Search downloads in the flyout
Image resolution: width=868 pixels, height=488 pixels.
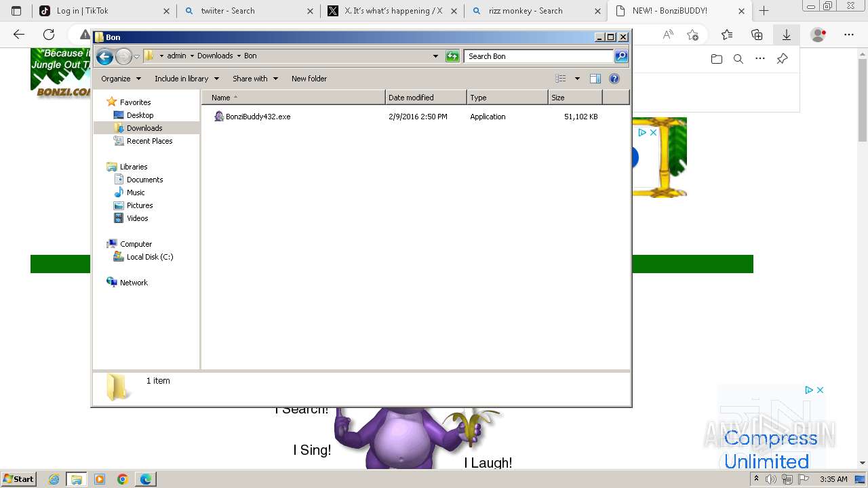click(738, 59)
